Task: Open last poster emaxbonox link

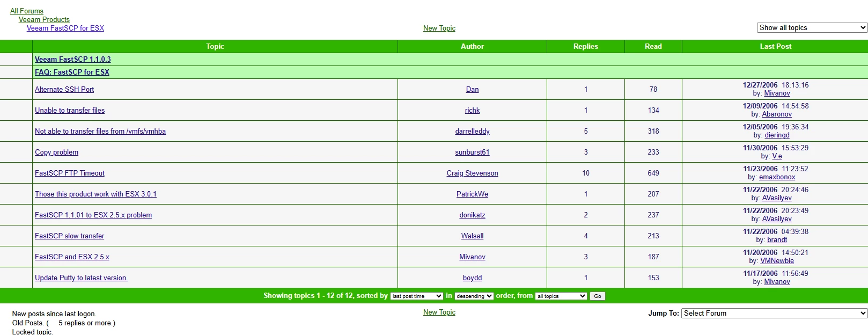Action: click(777, 177)
